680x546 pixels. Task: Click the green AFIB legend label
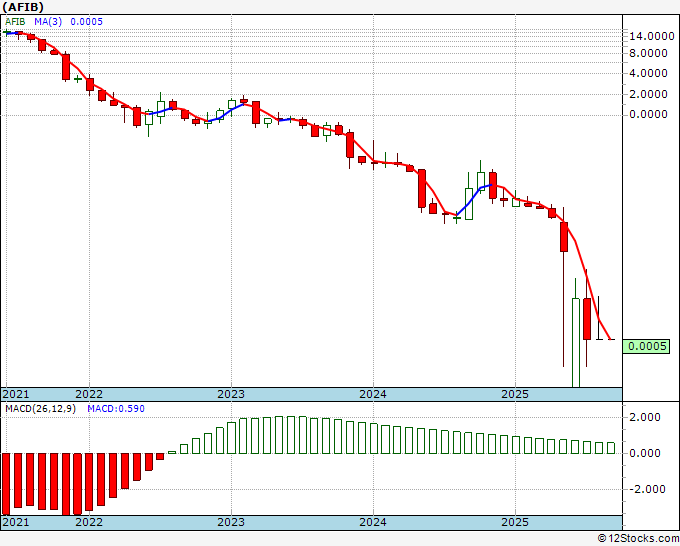(15, 22)
